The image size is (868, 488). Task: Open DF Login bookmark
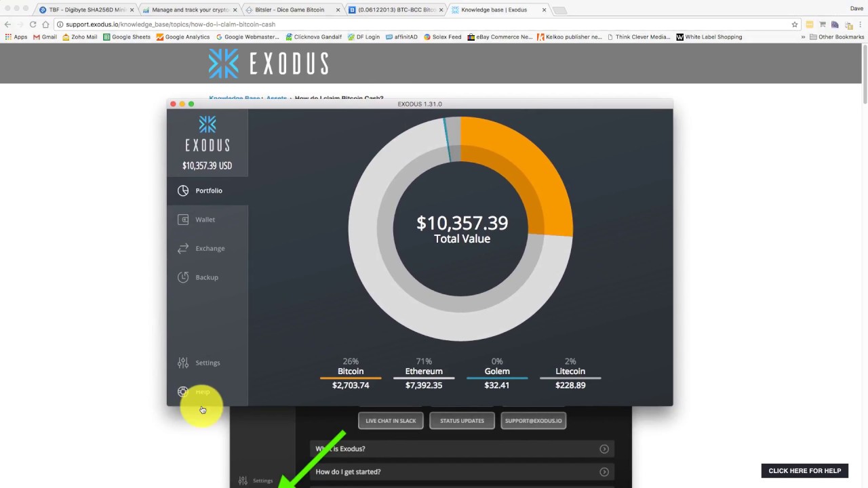[x=363, y=37]
